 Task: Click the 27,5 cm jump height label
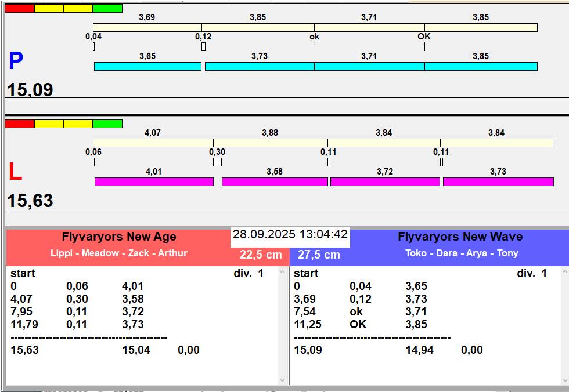[x=319, y=255]
